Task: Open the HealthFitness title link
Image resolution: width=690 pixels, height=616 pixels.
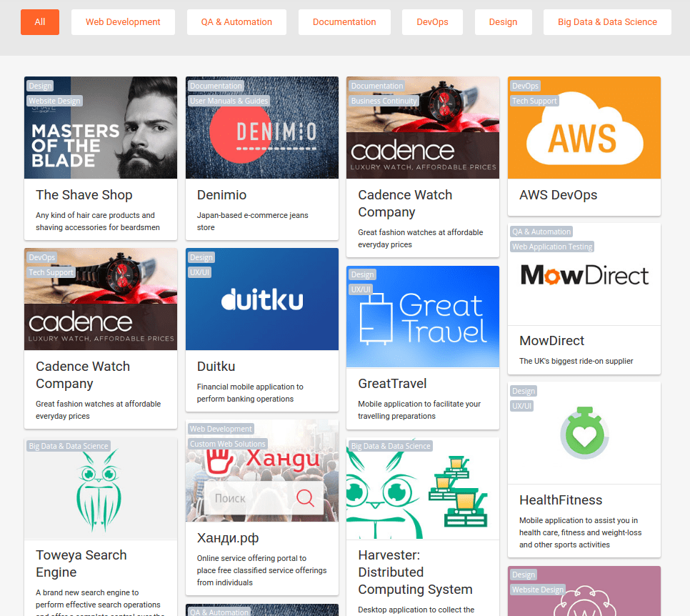Action: pyautogui.click(x=561, y=500)
